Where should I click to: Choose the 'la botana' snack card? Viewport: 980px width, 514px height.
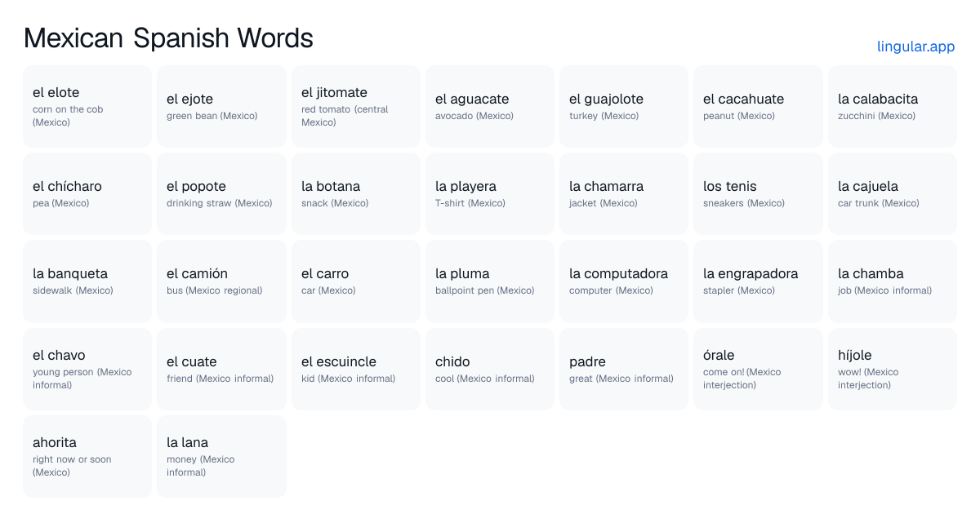pos(356,194)
